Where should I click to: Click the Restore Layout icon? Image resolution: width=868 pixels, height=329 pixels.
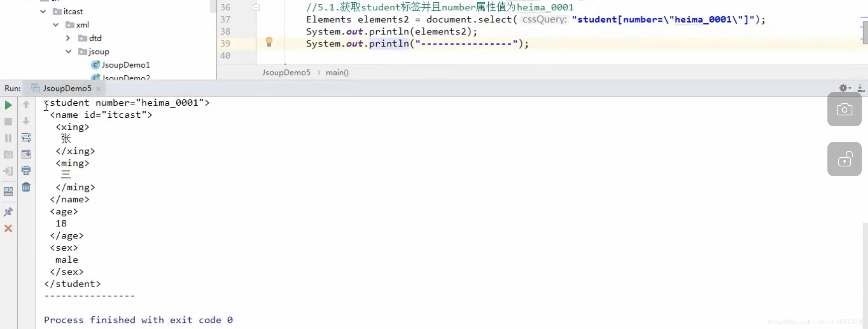pyautogui.click(x=8, y=191)
